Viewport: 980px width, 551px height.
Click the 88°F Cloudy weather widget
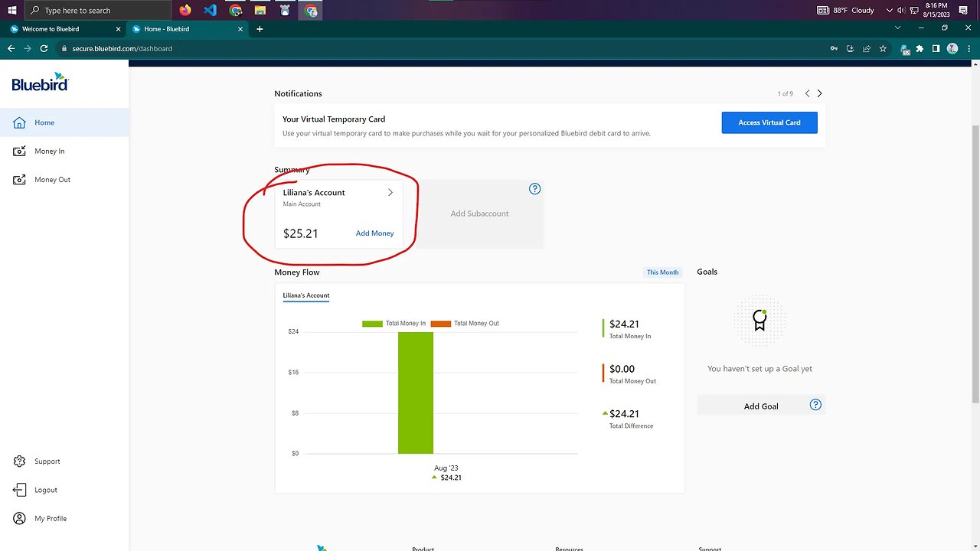(846, 11)
